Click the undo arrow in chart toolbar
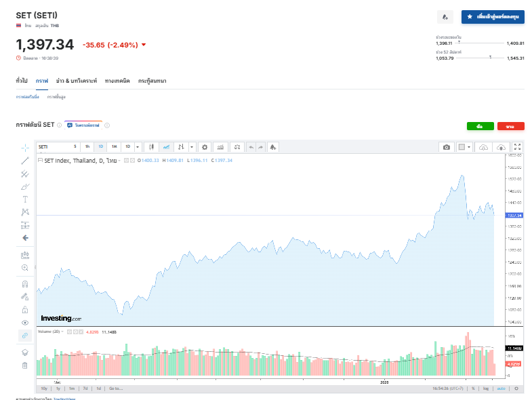 251,147
